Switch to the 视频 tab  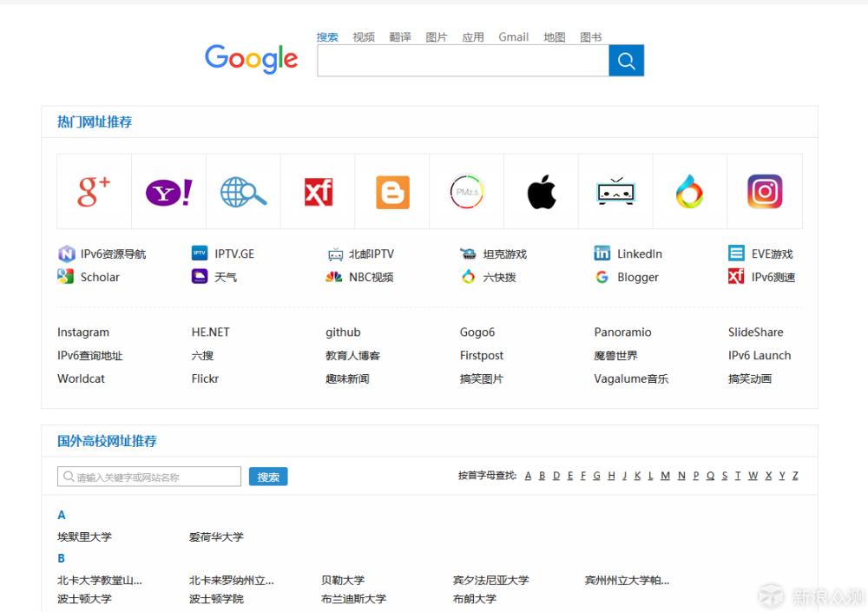click(364, 37)
